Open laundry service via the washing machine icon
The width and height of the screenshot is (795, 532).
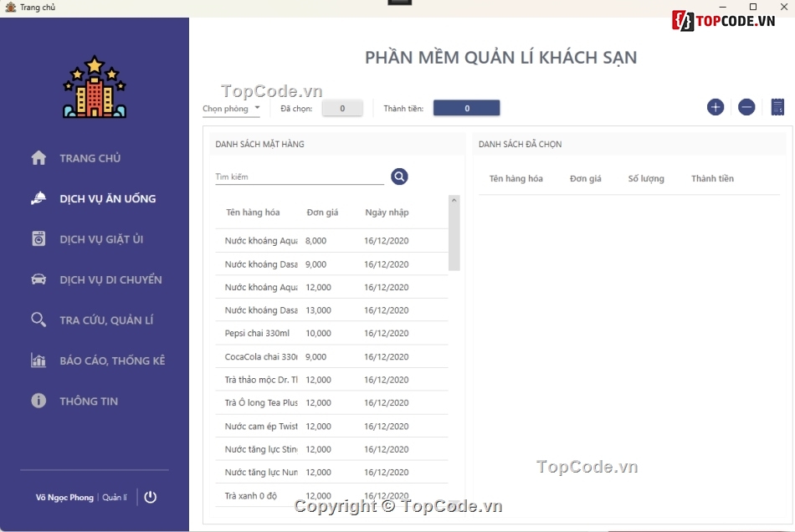38,238
